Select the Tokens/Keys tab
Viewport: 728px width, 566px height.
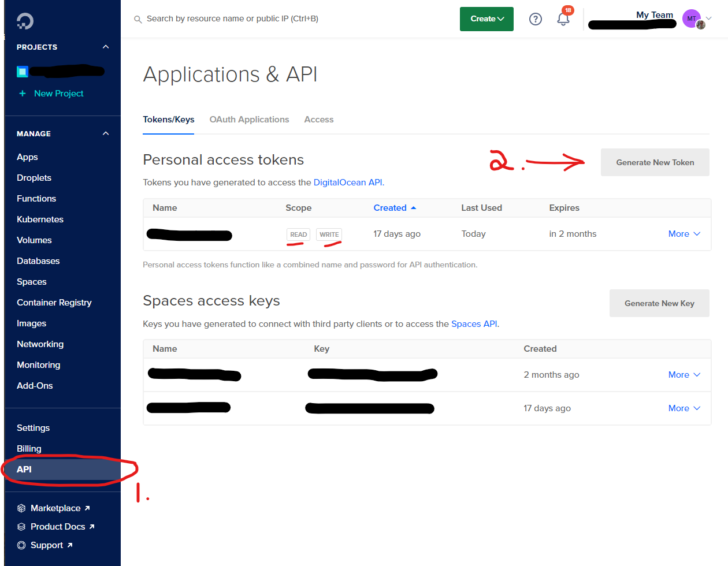click(x=168, y=120)
